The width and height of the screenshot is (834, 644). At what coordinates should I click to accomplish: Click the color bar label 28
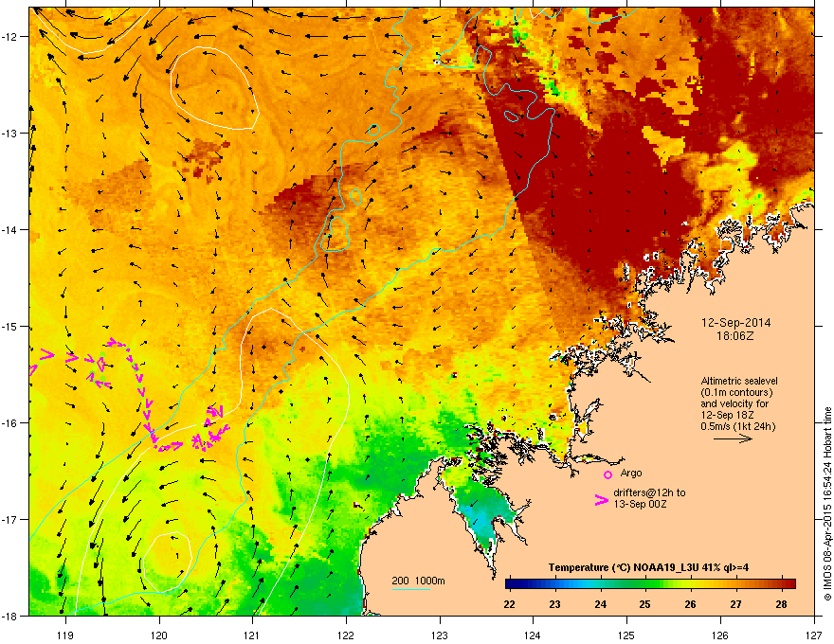pyautogui.click(x=781, y=604)
